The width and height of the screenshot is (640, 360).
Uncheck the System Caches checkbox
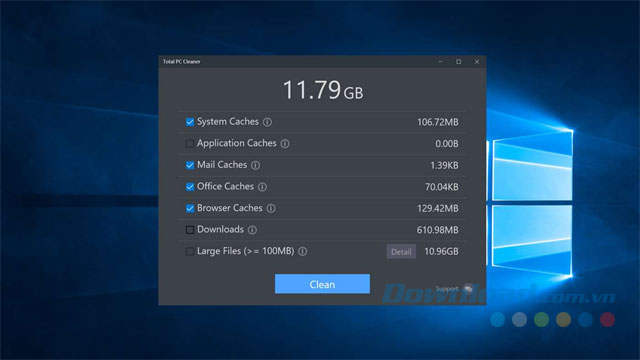click(x=190, y=122)
